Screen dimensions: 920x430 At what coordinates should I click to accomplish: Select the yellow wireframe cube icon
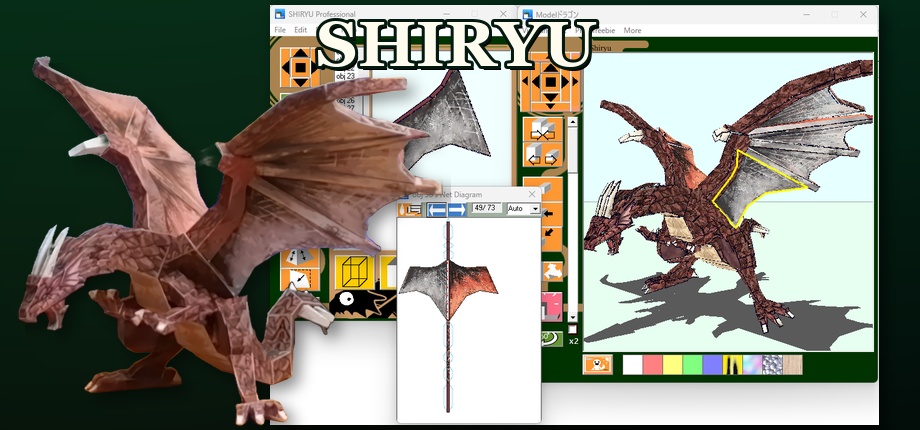click(354, 272)
